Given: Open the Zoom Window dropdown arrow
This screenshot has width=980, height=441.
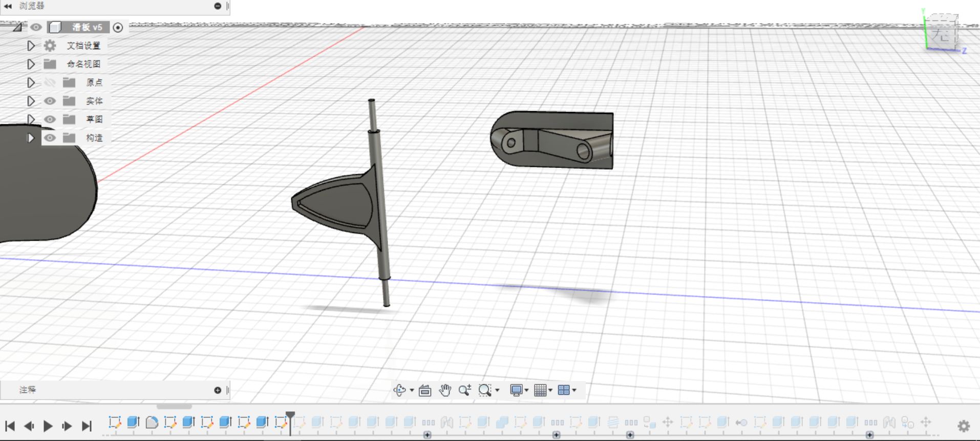Looking at the screenshot, I should pyautogui.click(x=497, y=390).
